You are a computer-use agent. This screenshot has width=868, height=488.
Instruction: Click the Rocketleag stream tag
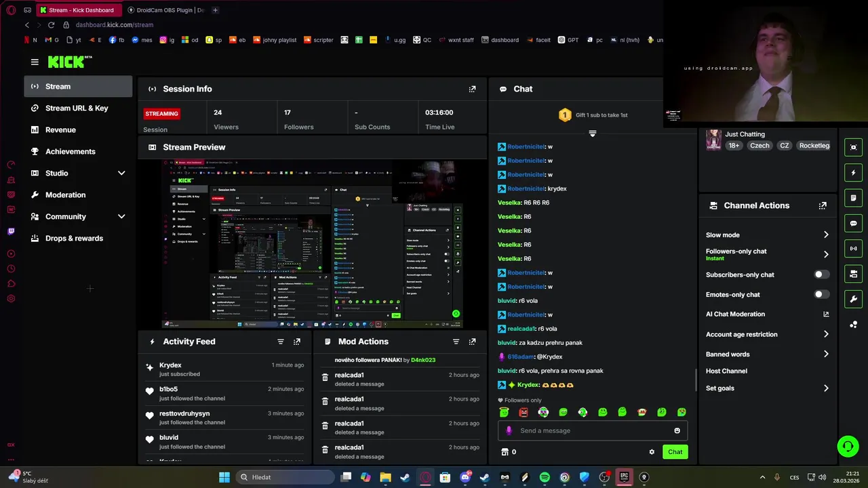pyautogui.click(x=814, y=146)
